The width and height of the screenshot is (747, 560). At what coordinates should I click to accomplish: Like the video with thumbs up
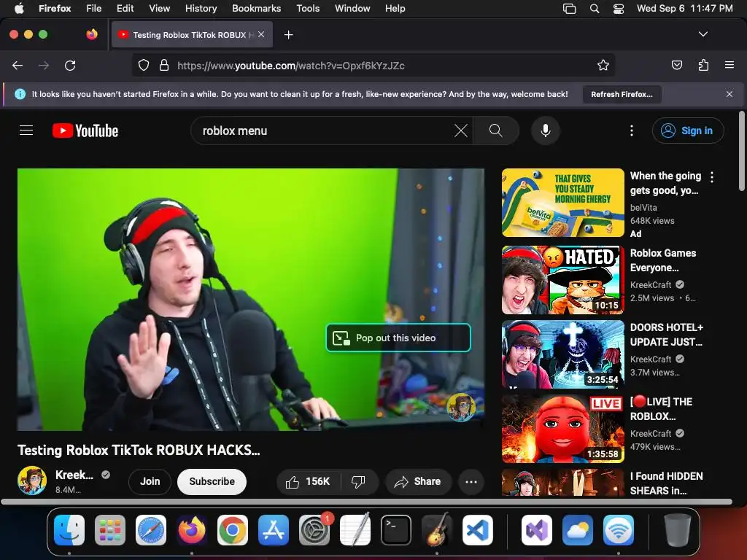tap(309, 482)
